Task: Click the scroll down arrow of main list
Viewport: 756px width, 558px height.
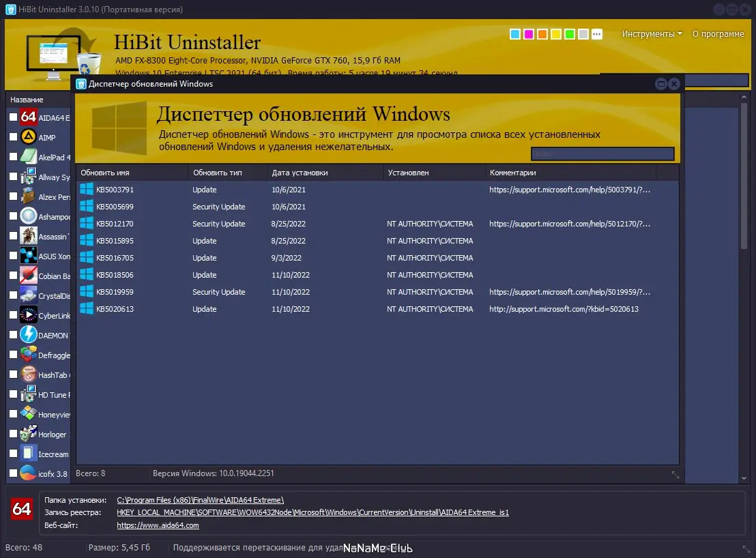Action: (x=744, y=478)
